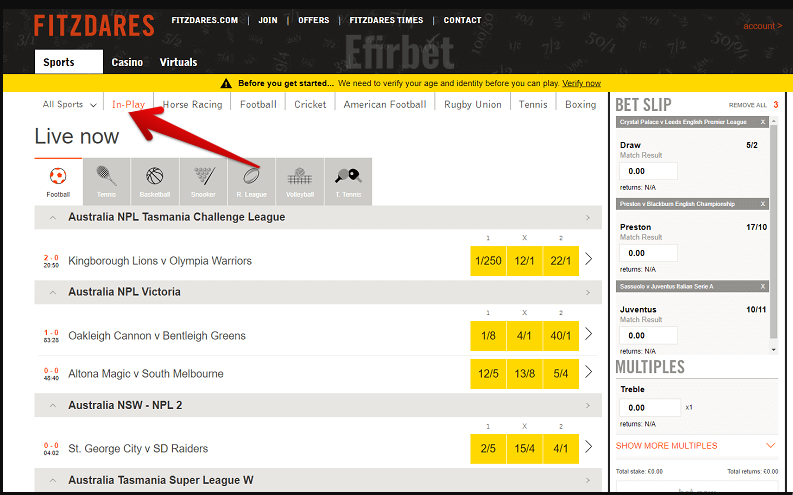Open the In-Play section
This screenshot has width=793, height=495.
click(x=128, y=104)
